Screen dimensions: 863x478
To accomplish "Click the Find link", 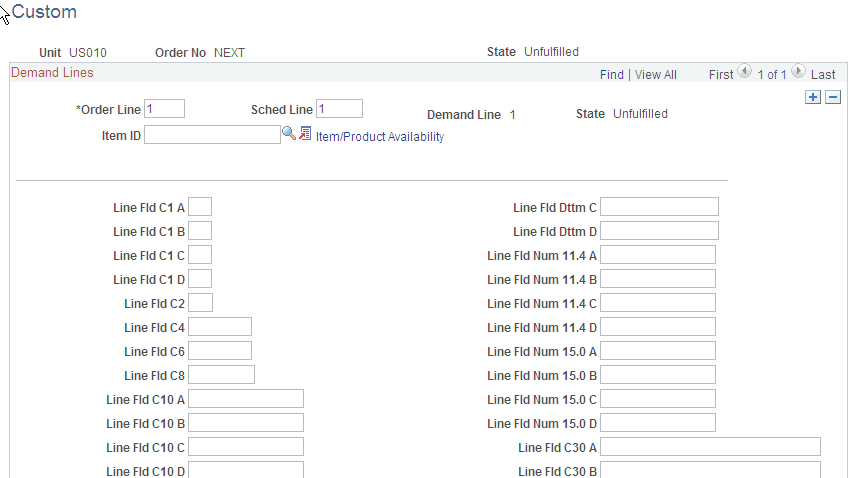I will coord(611,74).
